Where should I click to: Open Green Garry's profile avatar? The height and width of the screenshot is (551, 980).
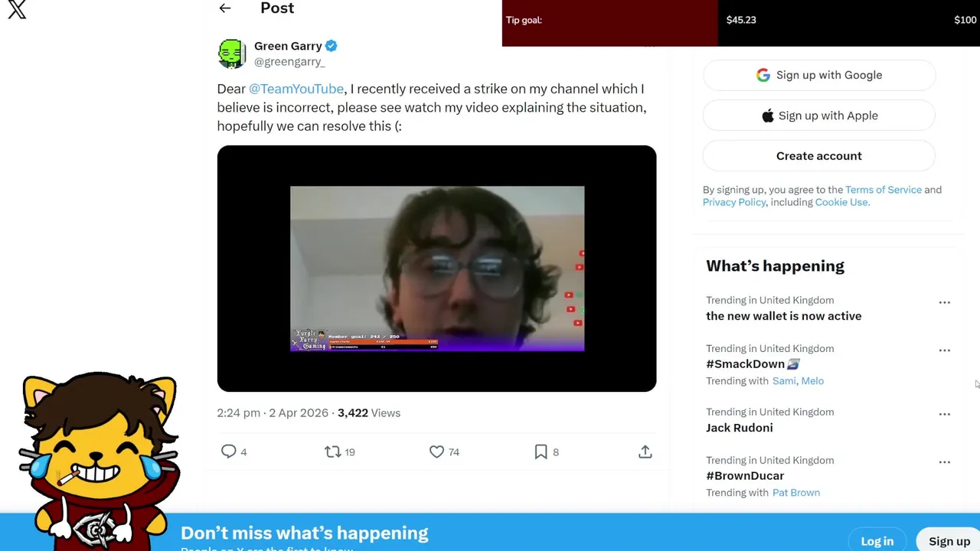point(231,54)
